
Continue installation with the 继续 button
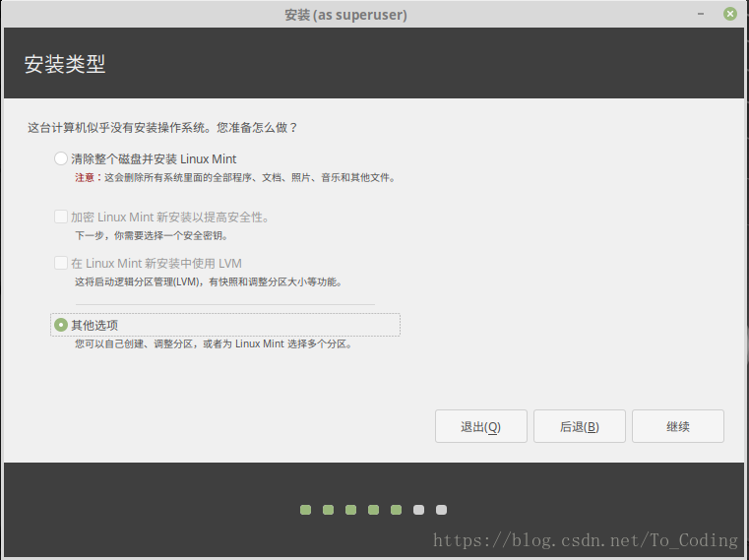pos(678,426)
